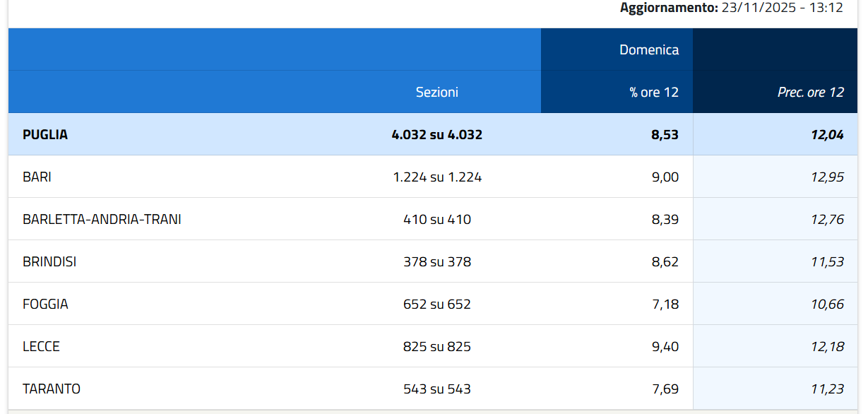
Task: Click Bari's 9,00 turnout percentage
Action: [665, 177]
